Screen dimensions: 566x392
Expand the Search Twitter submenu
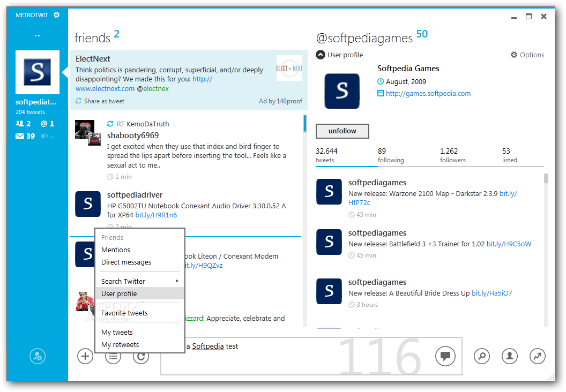[x=140, y=281]
